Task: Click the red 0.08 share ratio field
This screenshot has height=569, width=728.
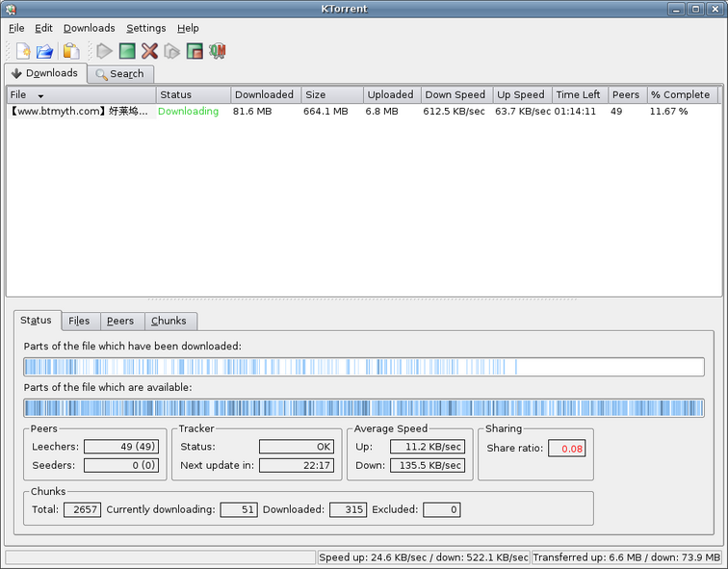Action: coord(567,449)
